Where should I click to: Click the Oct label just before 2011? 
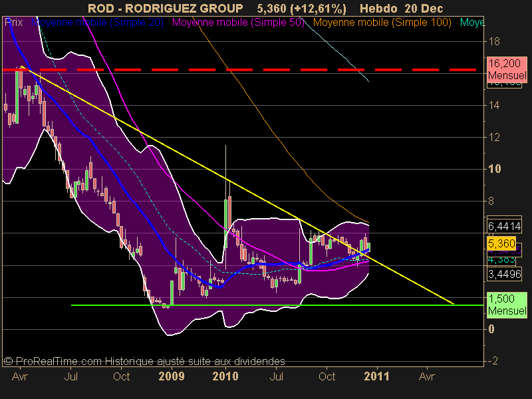point(327,376)
